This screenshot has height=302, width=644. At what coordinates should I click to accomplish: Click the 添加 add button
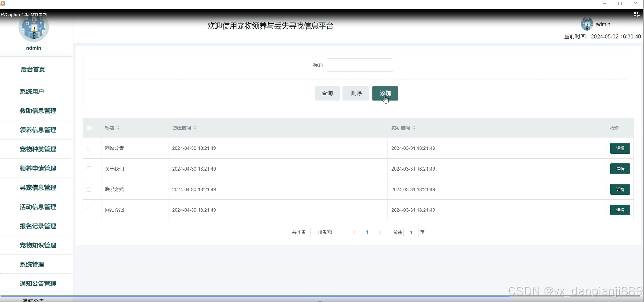coord(385,93)
